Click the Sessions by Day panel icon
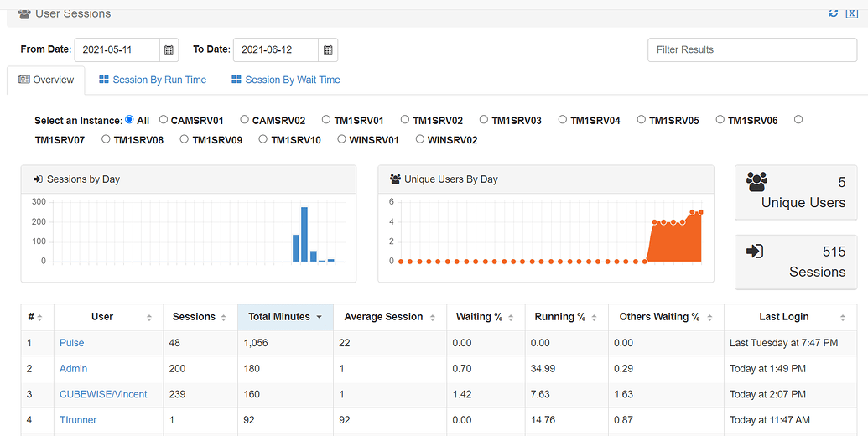The width and height of the screenshot is (868, 436). [38, 179]
